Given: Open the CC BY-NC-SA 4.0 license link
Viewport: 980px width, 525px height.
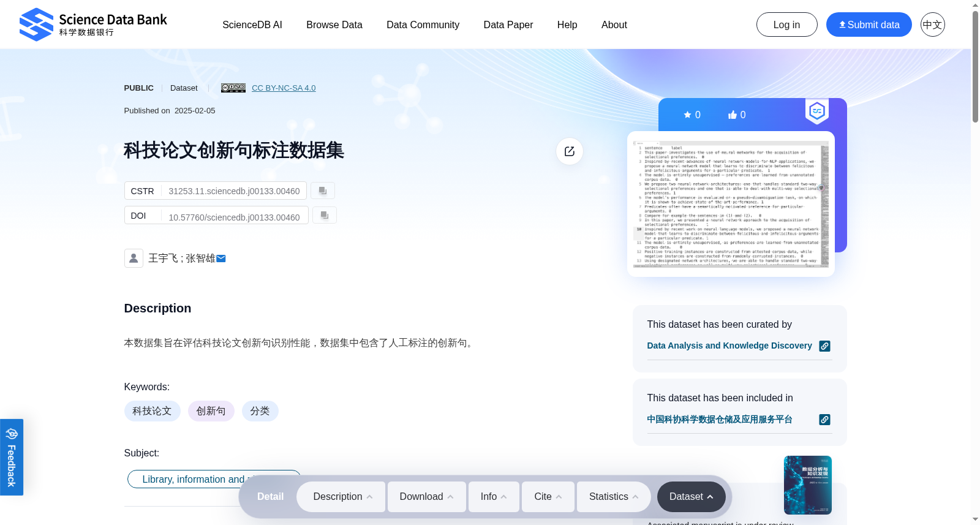Looking at the screenshot, I should [x=284, y=88].
